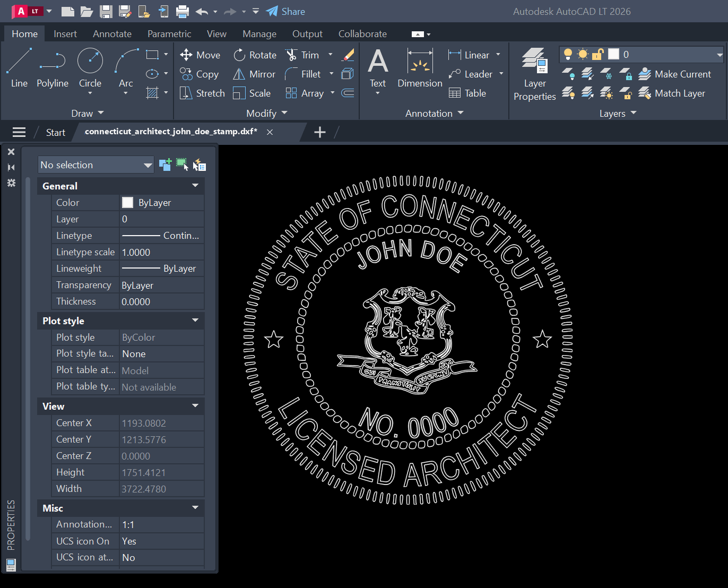Screen dimensions: 728x588
Task: Click the Trim scissors tool
Action: pyautogui.click(x=302, y=55)
